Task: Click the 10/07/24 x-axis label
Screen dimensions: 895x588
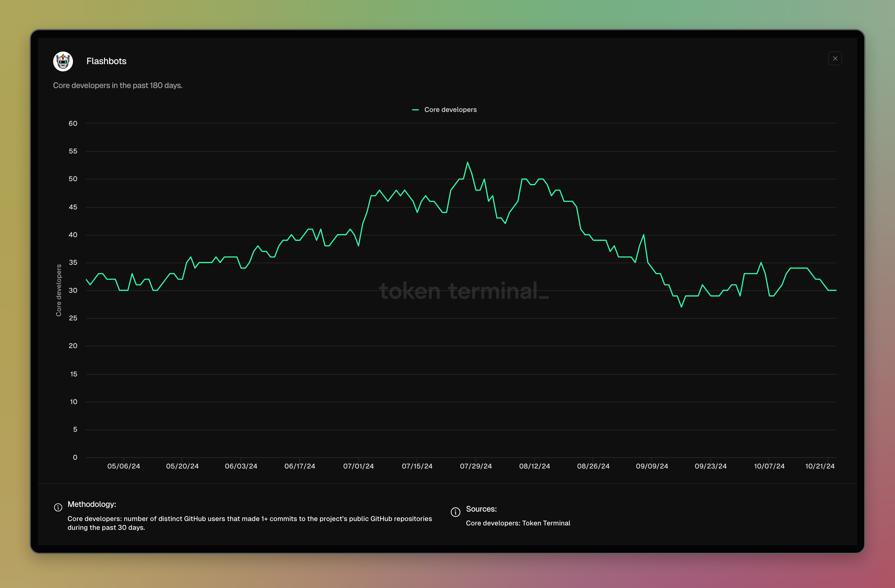Action: (x=769, y=466)
